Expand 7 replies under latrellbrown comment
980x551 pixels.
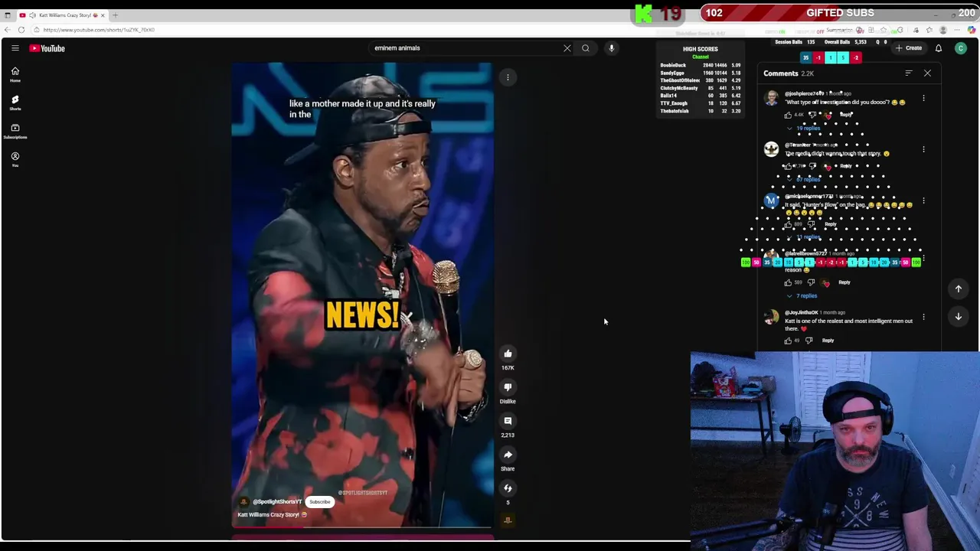coord(802,295)
